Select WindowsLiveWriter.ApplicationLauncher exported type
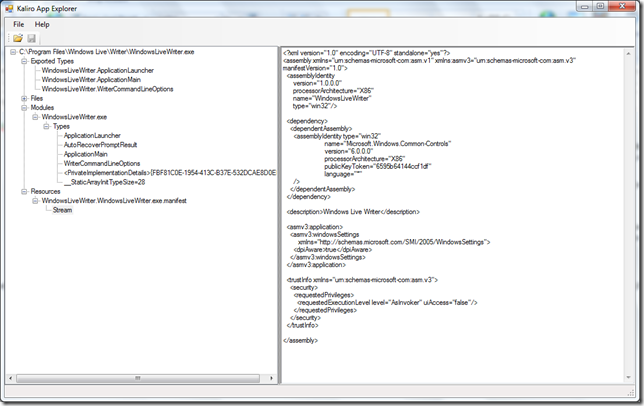644x406 pixels. pyautogui.click(x=98, y=71)
